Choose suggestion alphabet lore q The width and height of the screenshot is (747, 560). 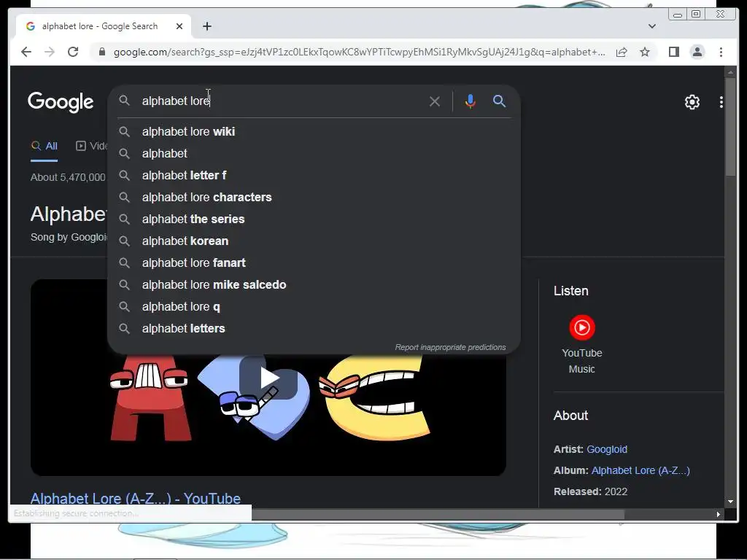314,307
